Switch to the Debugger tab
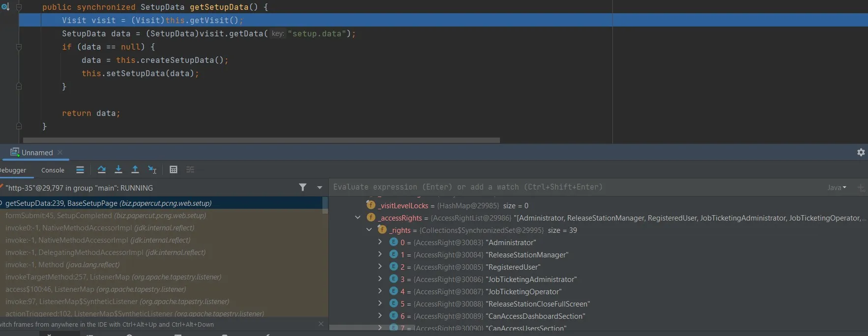This screenshot has height=336, width=868. pyautogui.click(x=13, y=170)
